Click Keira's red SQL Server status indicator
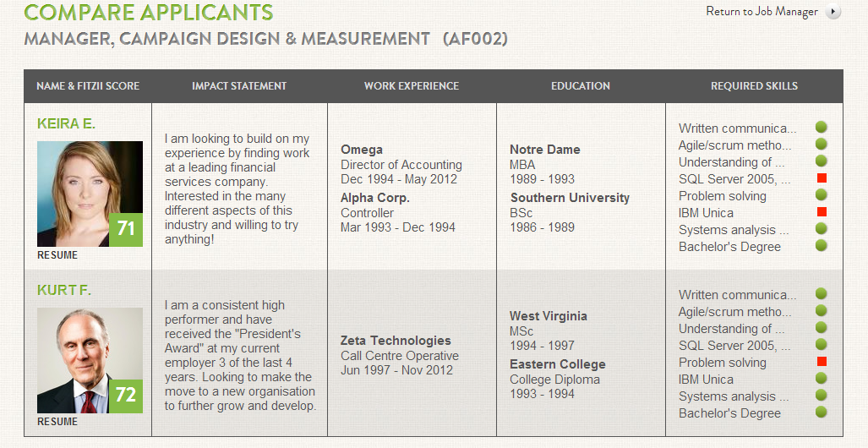Screen dimensions: 868x448 [821, 178]
